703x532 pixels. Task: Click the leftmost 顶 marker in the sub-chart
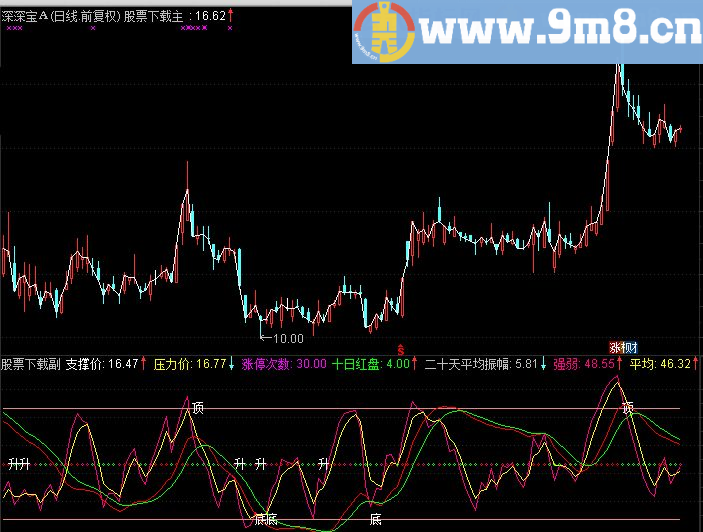point(198,407)
